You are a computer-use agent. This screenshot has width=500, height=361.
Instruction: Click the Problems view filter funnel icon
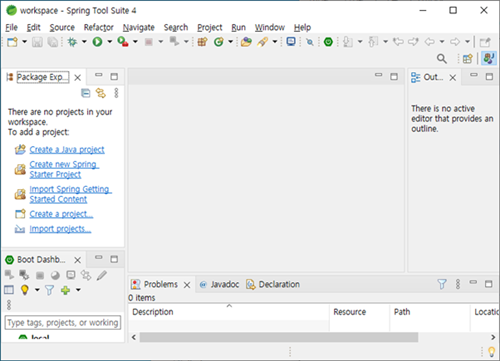[442, 284]
